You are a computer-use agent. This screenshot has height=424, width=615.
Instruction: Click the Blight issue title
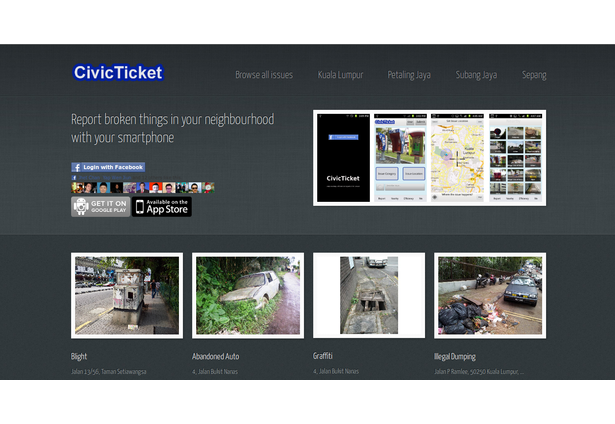tap(79, 357)
